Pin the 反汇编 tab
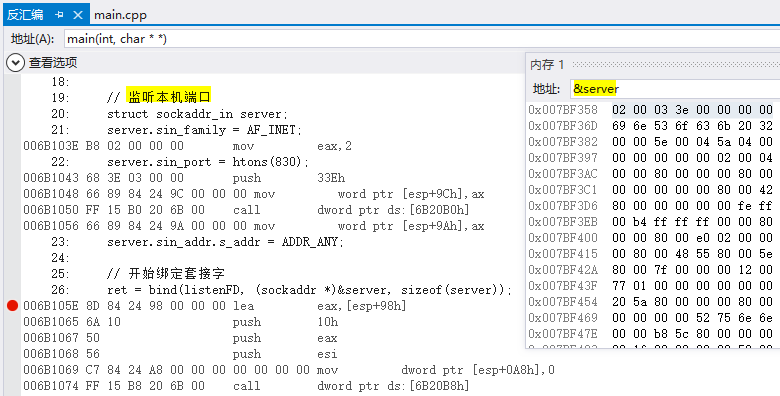The width and height of the screenshot is (780, 396). (x=59, y=15)
